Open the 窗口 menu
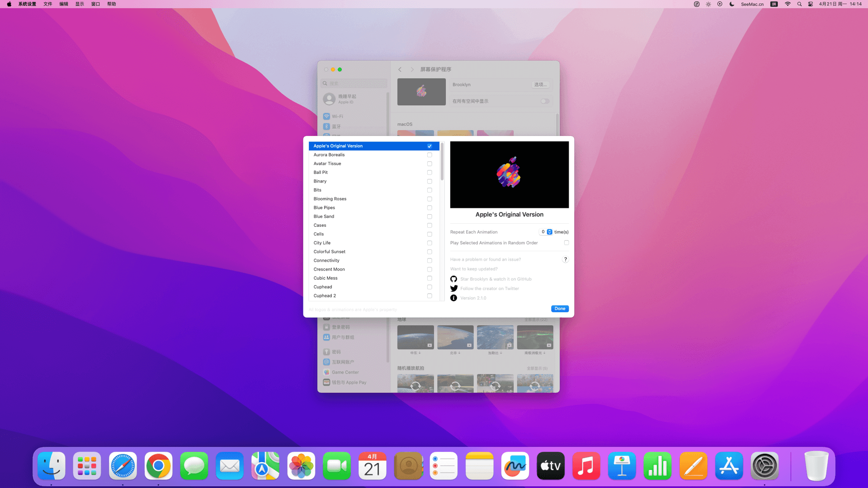The image size is (868, 488). tap(95, 4)
